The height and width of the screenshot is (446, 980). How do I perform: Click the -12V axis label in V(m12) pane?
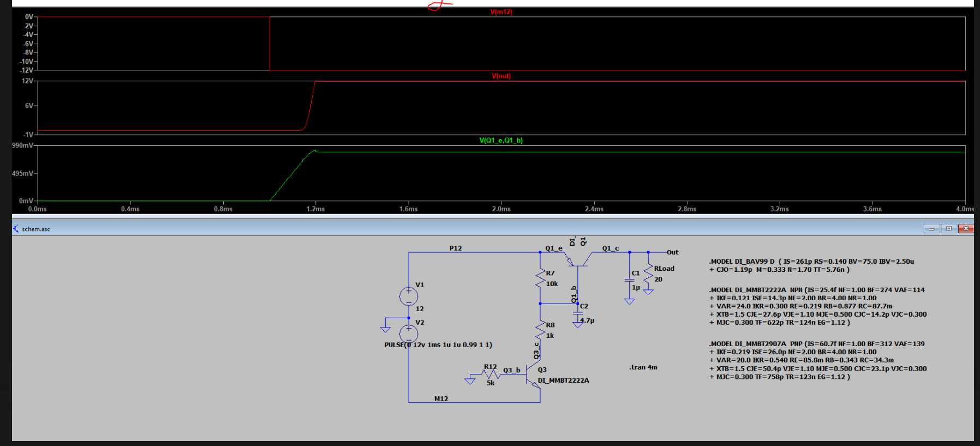[x=26, y=70]
